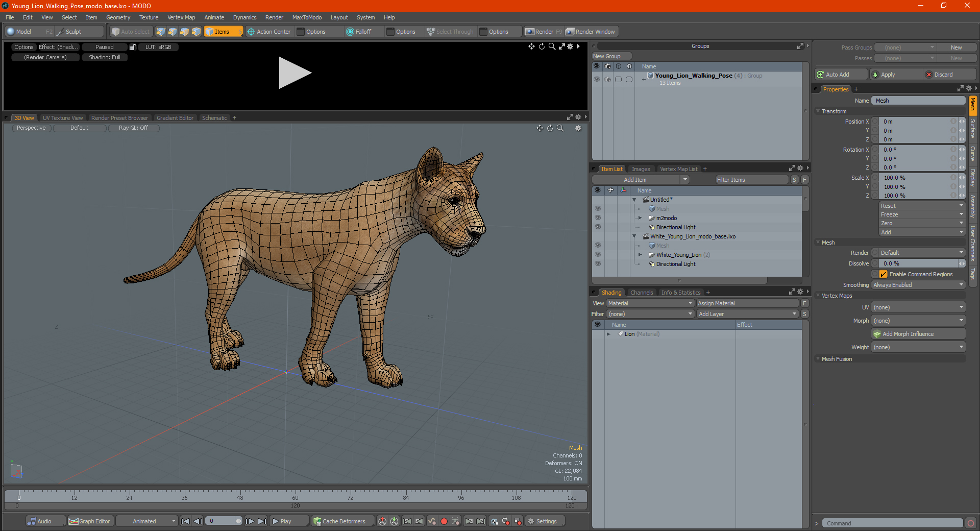Toggle auto-key record red button
This screenshot has width=980, height=531.
[x=444, y=521]
